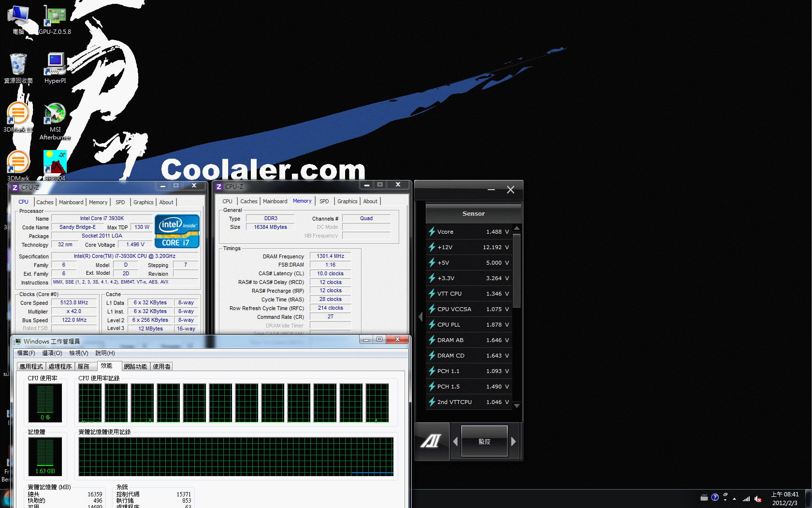This screenshot has height=508, width=812.
Task: Click the VTT CPU lightning bolt icon
Action: point(432,294)
